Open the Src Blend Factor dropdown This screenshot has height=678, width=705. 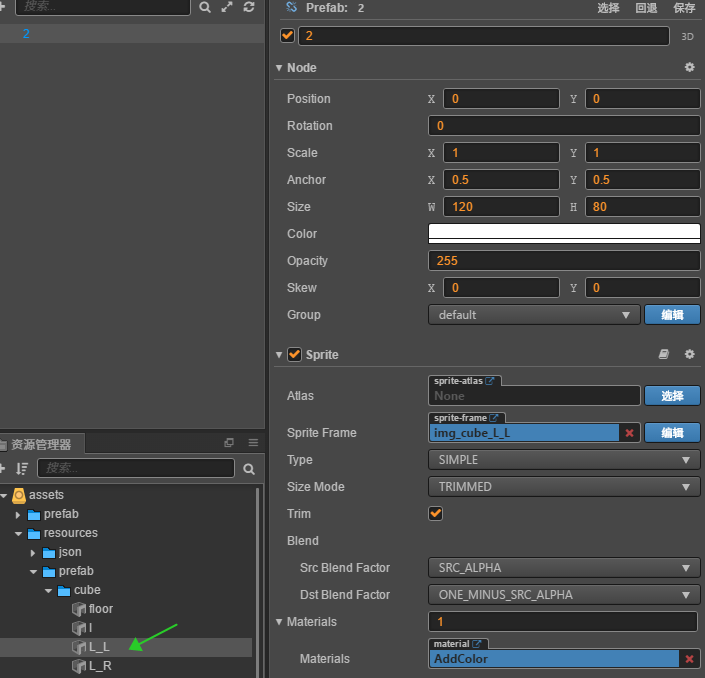(564, 568)
